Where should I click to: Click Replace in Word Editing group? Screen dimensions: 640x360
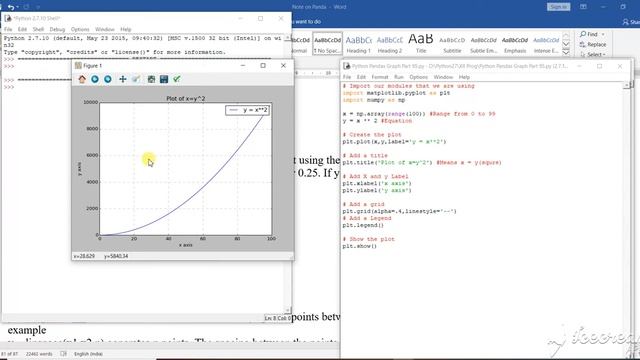pos(593,44)
